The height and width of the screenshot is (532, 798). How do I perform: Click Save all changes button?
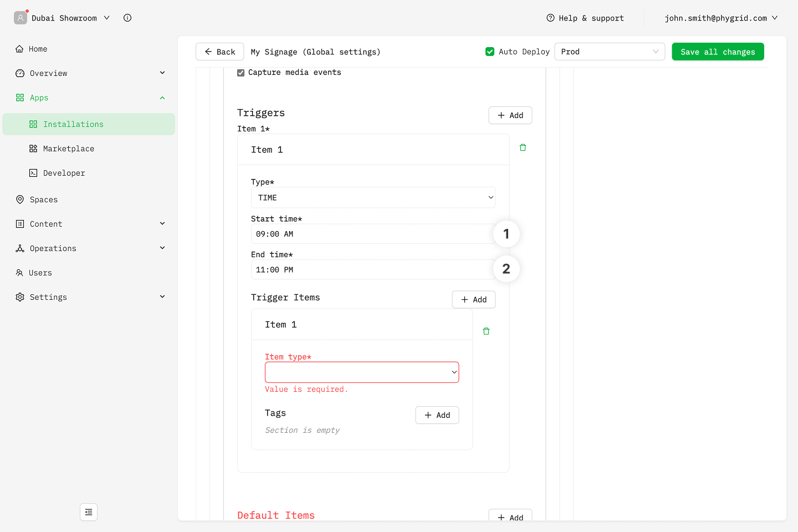(x=718, y=52)
